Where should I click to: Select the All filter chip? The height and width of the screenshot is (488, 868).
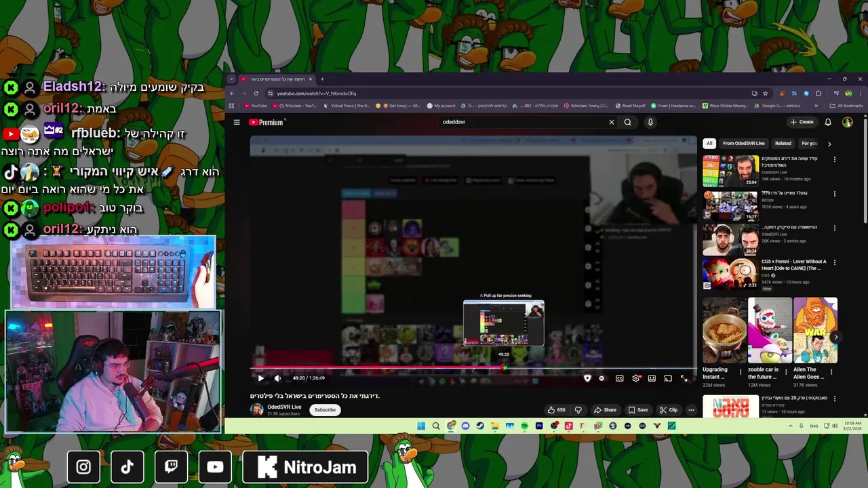coord(709,144)
